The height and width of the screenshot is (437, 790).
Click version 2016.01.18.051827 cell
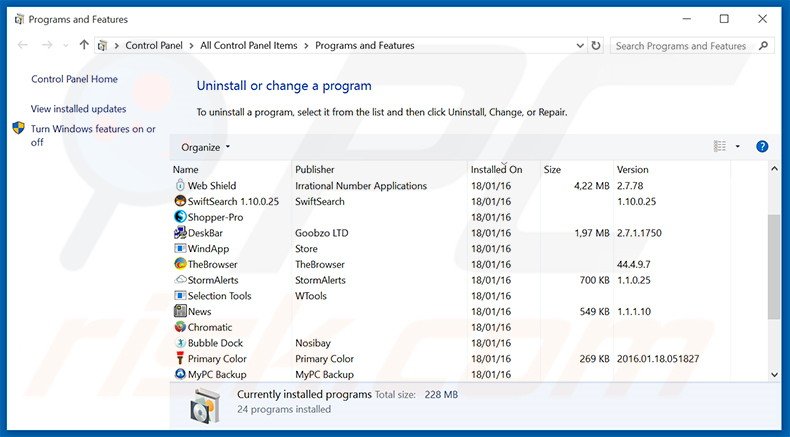[x=658, y=358]
